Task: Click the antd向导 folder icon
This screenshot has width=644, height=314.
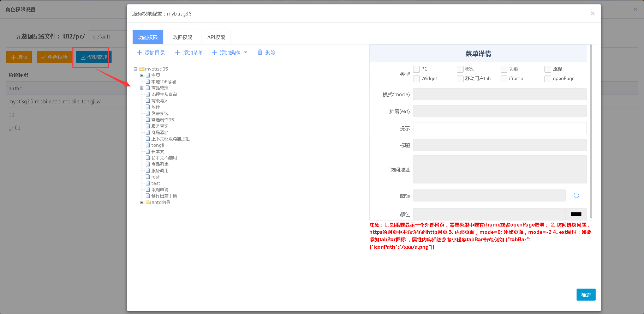Action: [148, 203]
